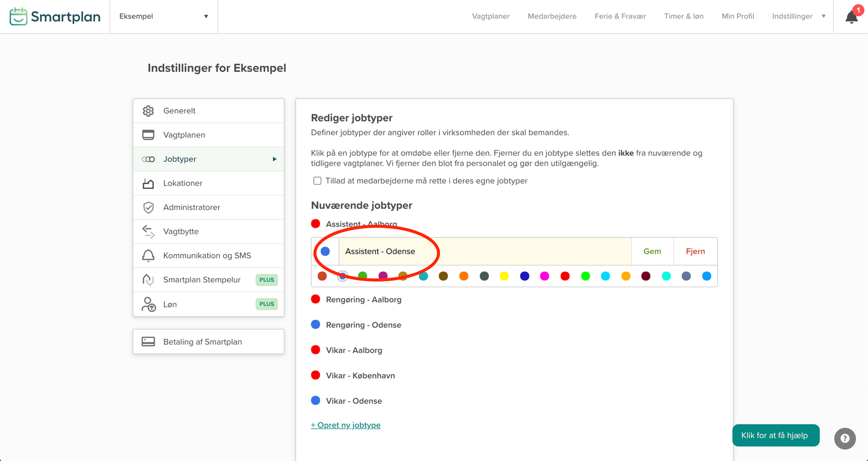Open Kommunikation og SMS settings
The width and height of the screenshot is (868, 461).
tap(207, 256)
